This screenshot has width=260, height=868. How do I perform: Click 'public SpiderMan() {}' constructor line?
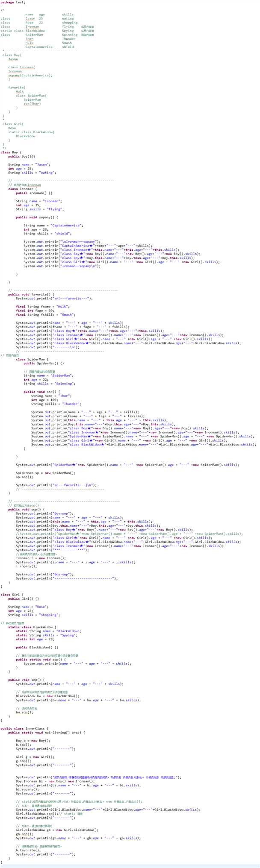point(44,364)
